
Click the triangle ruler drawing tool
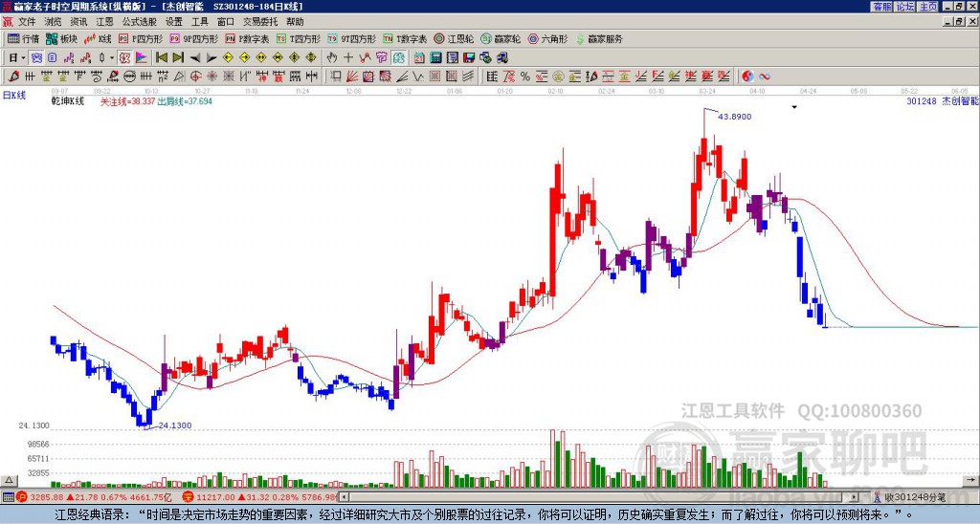click(179, 76)
